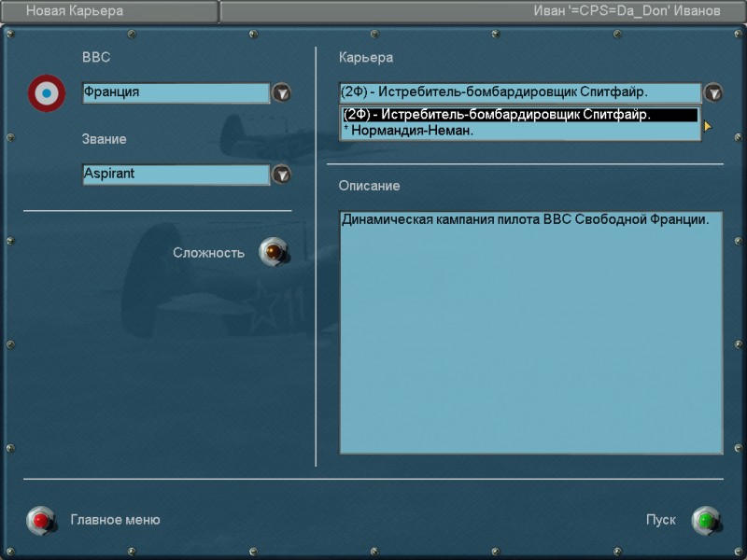Click the 'Главное меню' label text
747x560 pixels.
(x=115, y=520)
